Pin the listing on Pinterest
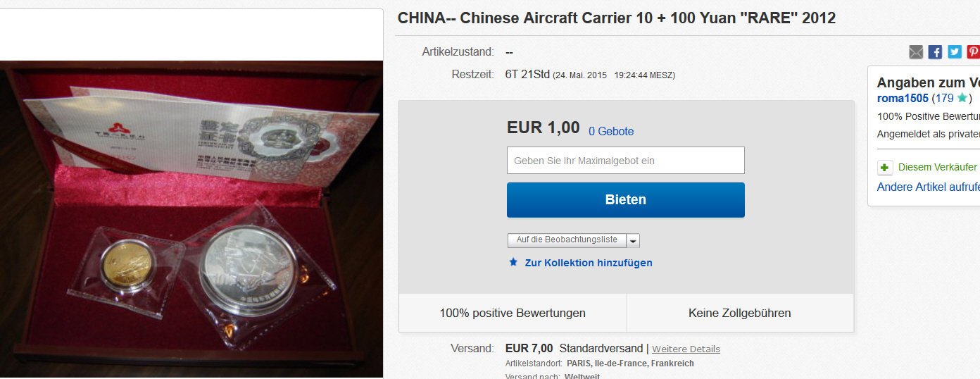 click(x=973, y=51)
